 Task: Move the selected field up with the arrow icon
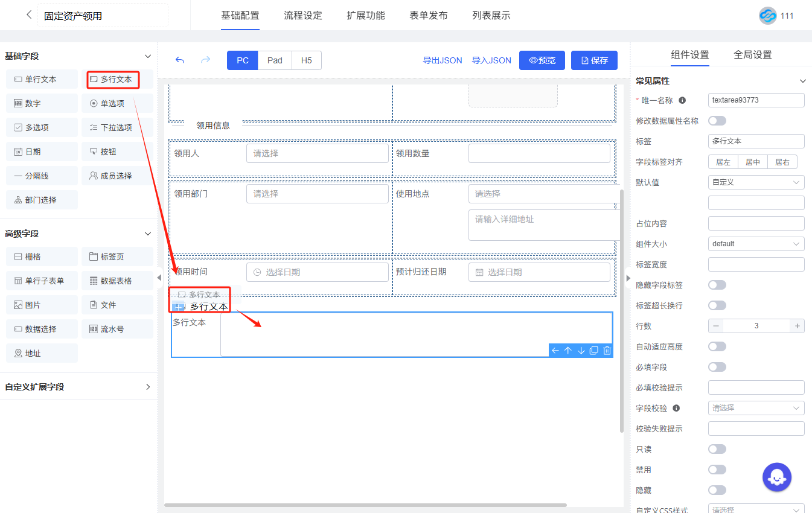pos(567,351)
